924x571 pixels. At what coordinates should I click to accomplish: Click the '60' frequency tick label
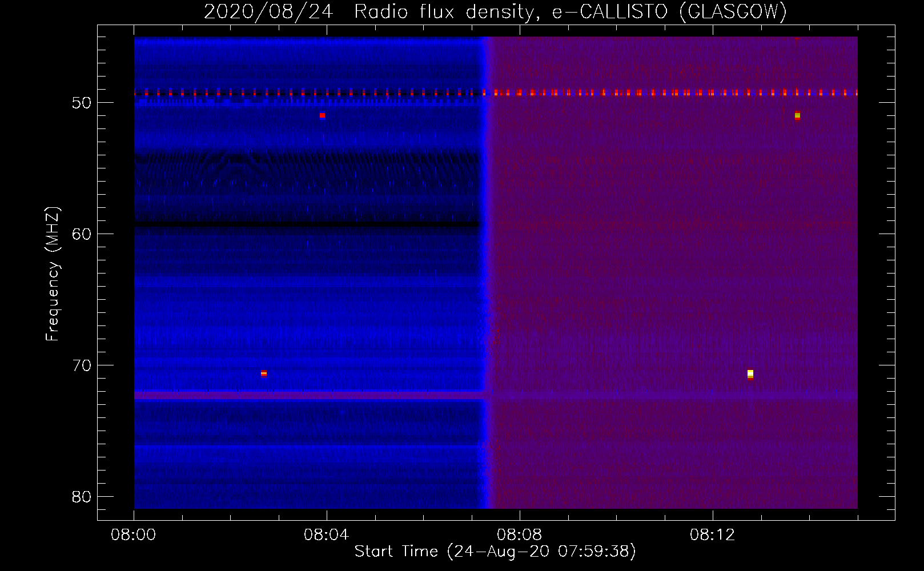tap(82, 234)
